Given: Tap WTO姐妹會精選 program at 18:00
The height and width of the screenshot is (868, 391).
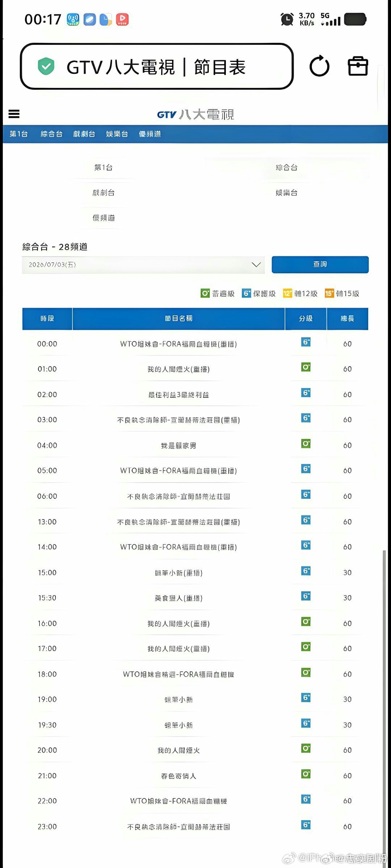Looking at the screenshot, I should 178,674.
